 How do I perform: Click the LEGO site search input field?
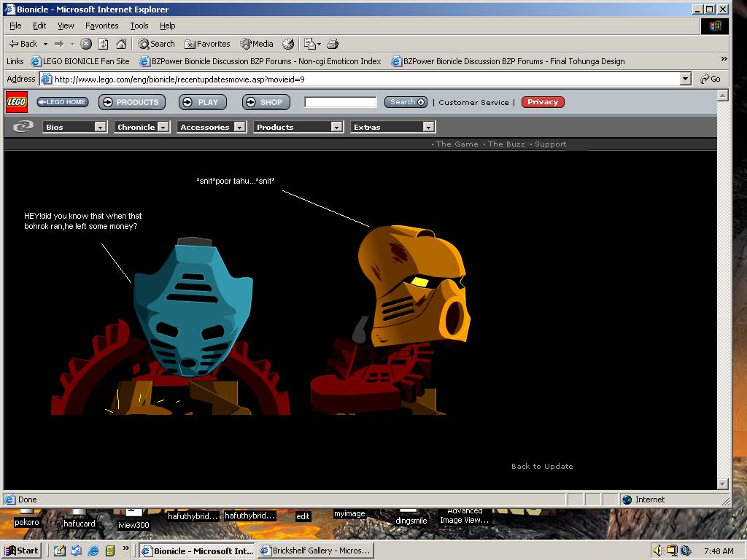coord(341,102)
